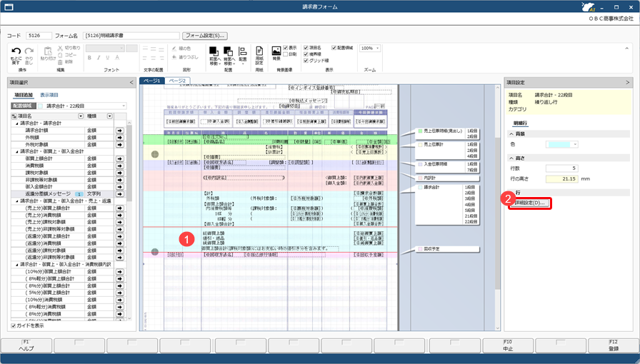
Task: Click the F1 ヘルプ button
Action: pos(26,345)
